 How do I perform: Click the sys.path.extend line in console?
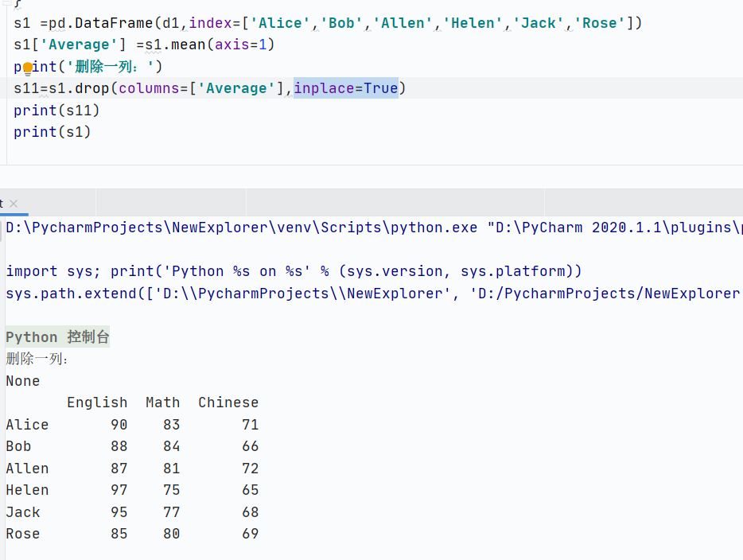click(x=318, y=294)
